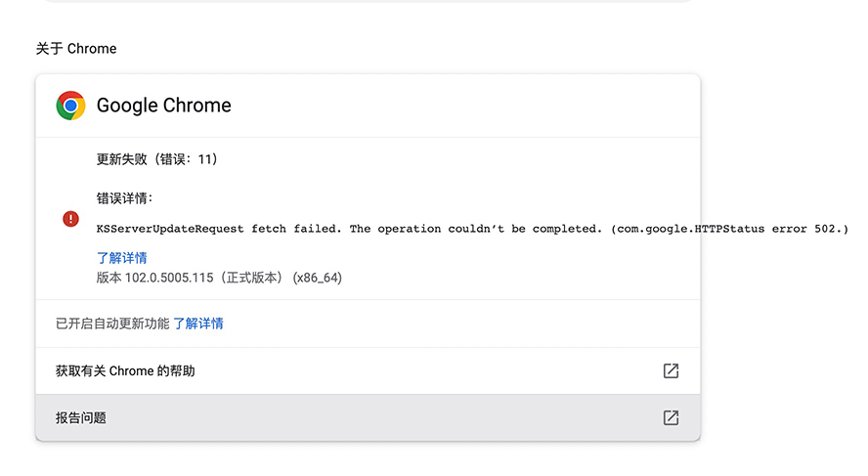Click the 已开启自动更新功能 text
The height and width of the screenshot is (476, 868).
point(112,324)
